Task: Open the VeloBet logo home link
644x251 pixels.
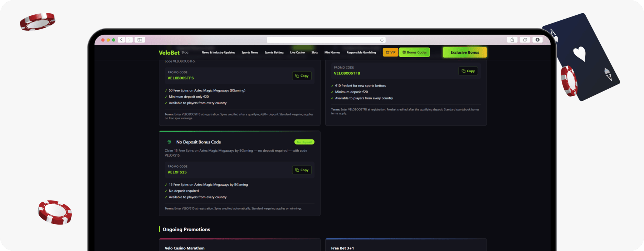Action: coord(169,53)
